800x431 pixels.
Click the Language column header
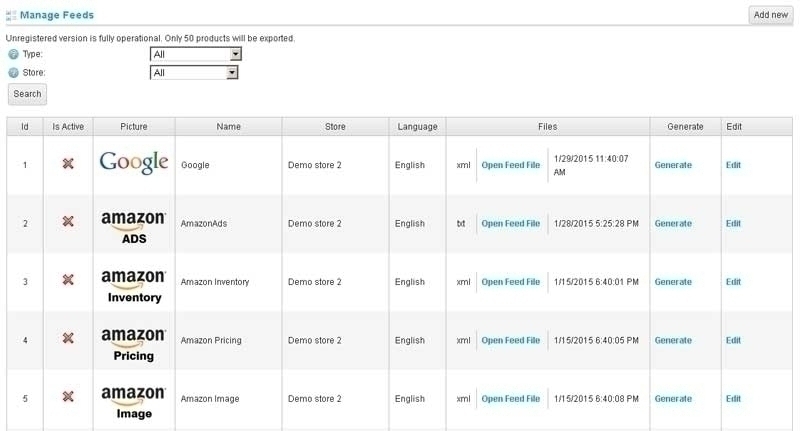(417, 126)
